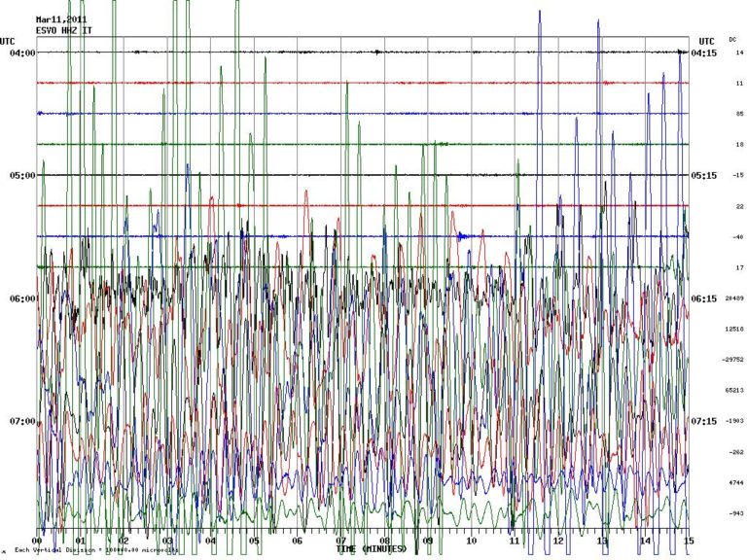Click the minute tick label 12
Image resolution: width=747 pixels, height=560 pixels.
pyautogui.click(x=558, y=541)
